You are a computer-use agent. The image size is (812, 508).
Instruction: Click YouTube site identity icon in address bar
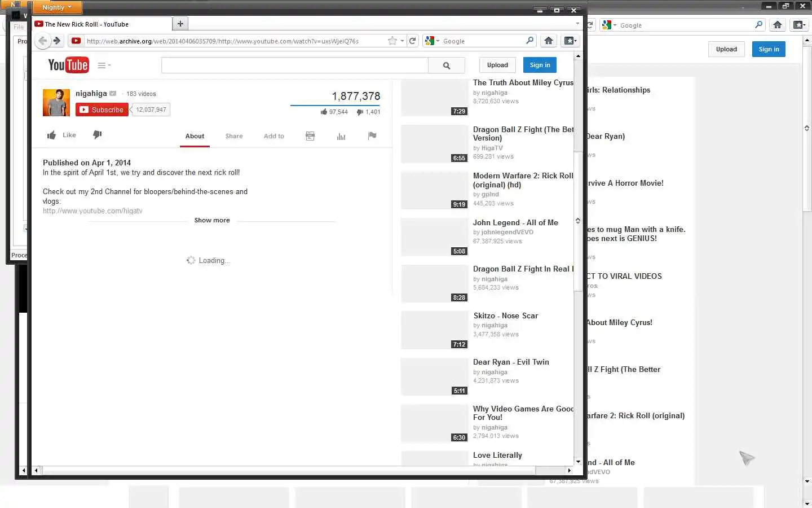76,41
